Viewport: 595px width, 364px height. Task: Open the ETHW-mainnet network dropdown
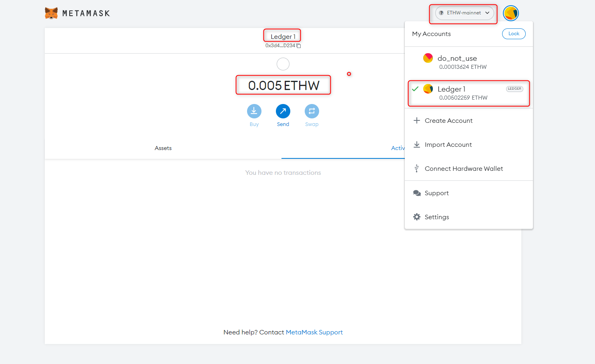464,13
